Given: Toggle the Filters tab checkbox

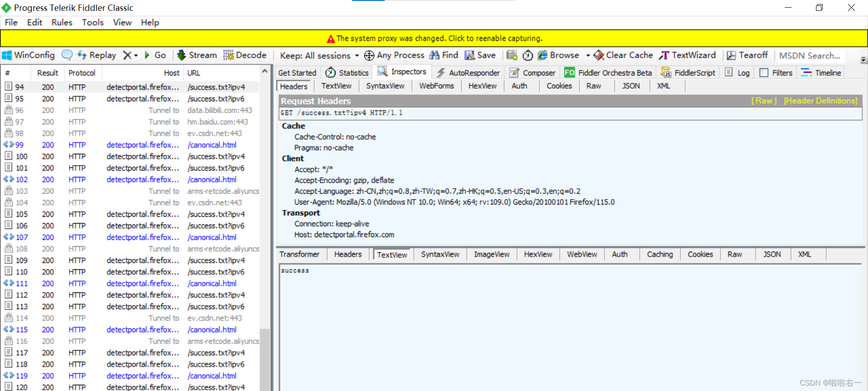Looking at the screenshot, I should point(764,73).
